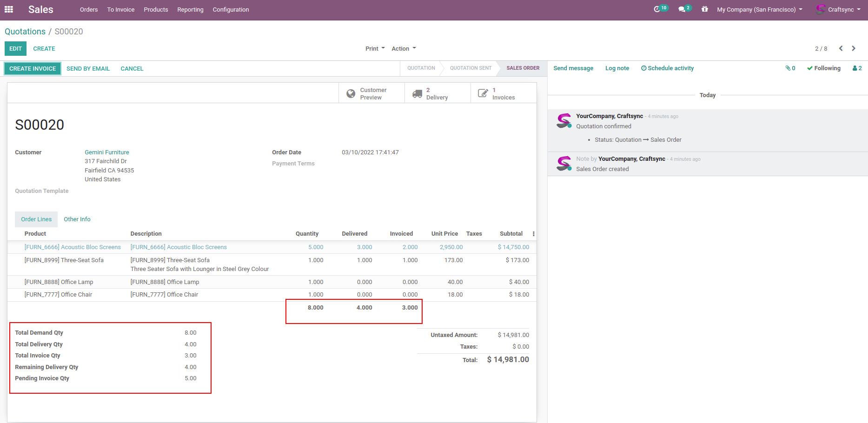This screenshot has width=868, height=423.
Task: Click the gift icon in top bar
Action: click(705, 9)
